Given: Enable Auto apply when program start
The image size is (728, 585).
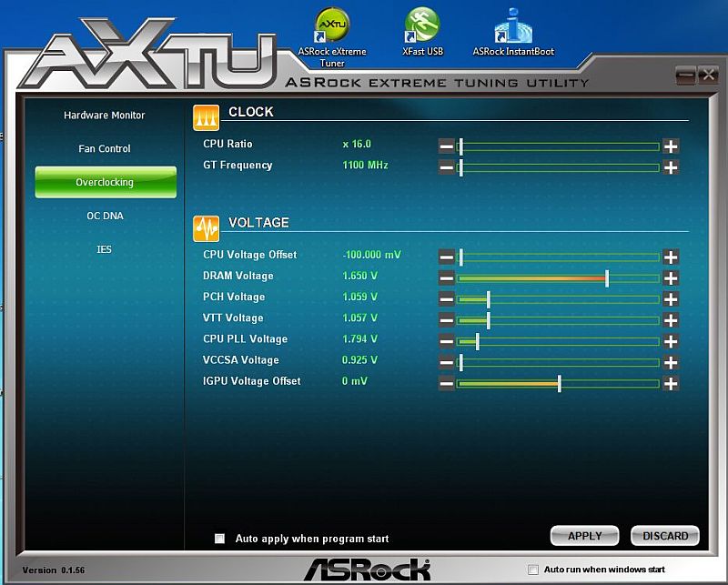Looking at the screenshot, I should pyautogui.click(x=219, y=539).
